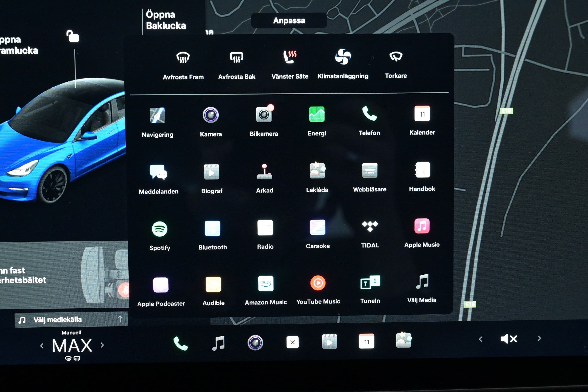588x392 pixels.
Task: Launch the Biograf theater app
Action: point(212,178)
